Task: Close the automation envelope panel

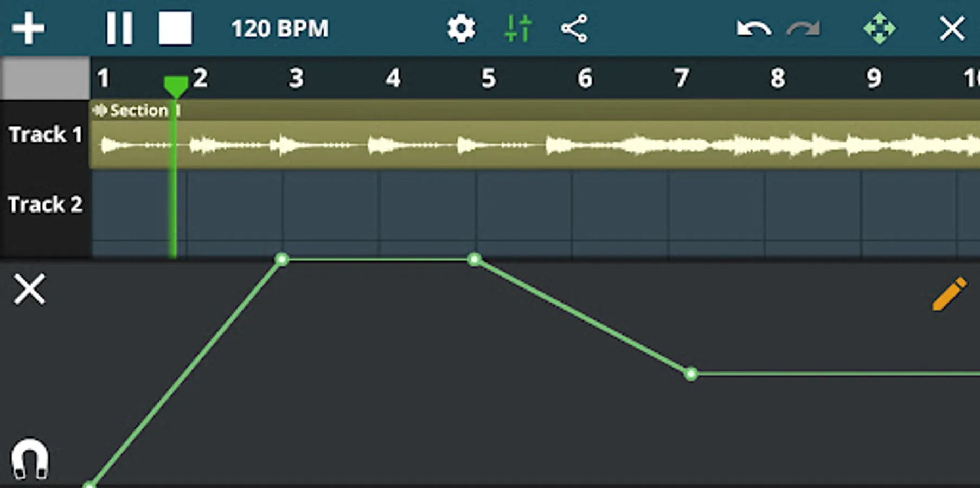Action: 30,290
